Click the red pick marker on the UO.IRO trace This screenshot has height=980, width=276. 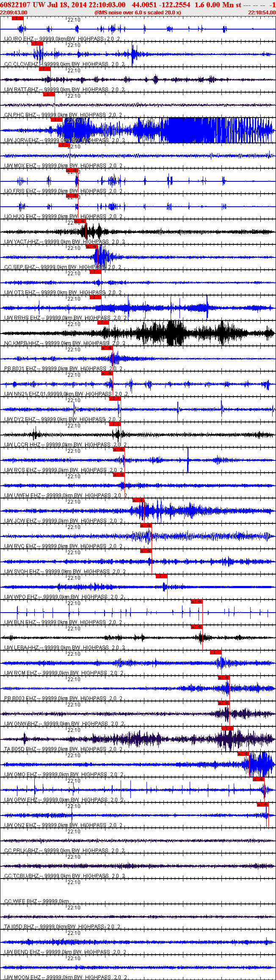tap(17, 18)
